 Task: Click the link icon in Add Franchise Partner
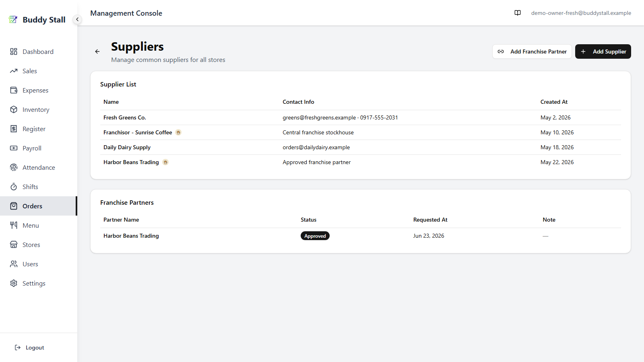pyautogui.click(x=501, y=51)
